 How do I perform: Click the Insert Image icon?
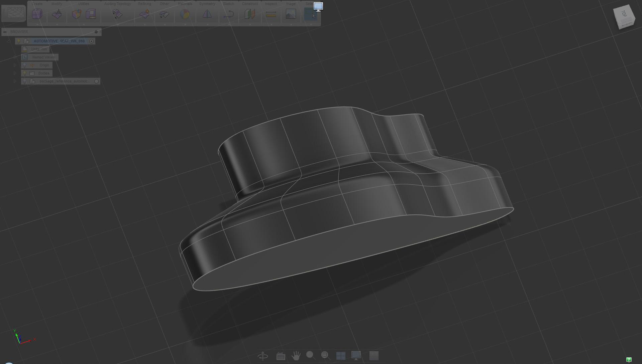291,14
